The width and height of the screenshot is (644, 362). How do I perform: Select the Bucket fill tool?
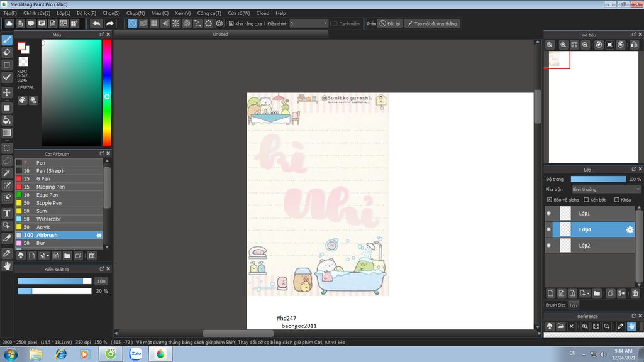click(x=6, y=120)
